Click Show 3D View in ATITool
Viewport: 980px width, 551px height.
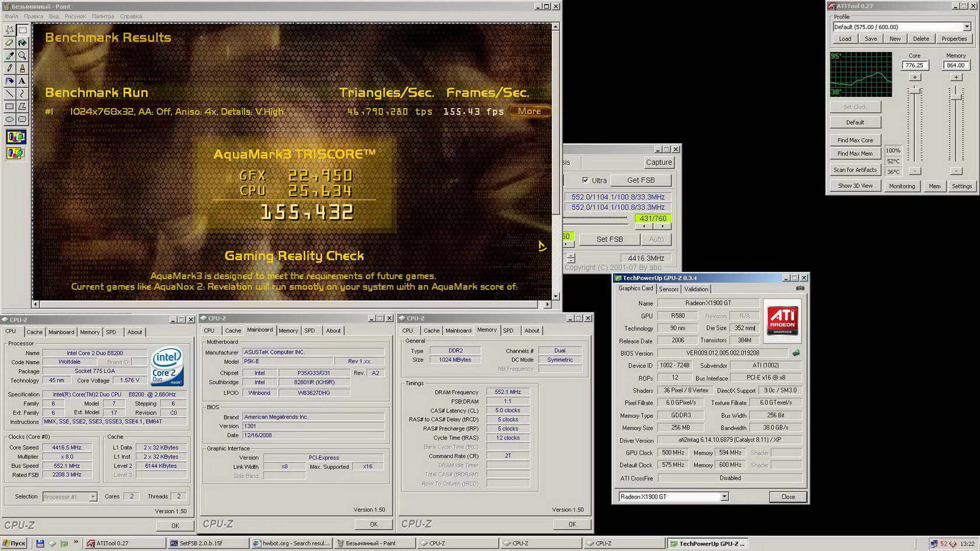point(855,186)
